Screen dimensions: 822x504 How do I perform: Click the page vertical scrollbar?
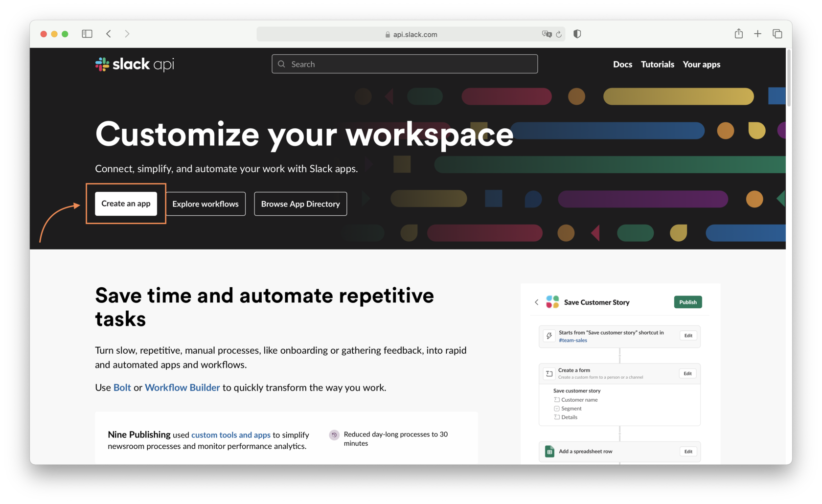(x=789, y=78)
